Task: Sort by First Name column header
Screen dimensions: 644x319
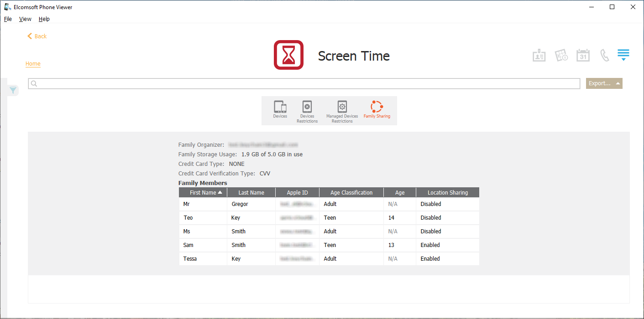Action: pos(203,192)
